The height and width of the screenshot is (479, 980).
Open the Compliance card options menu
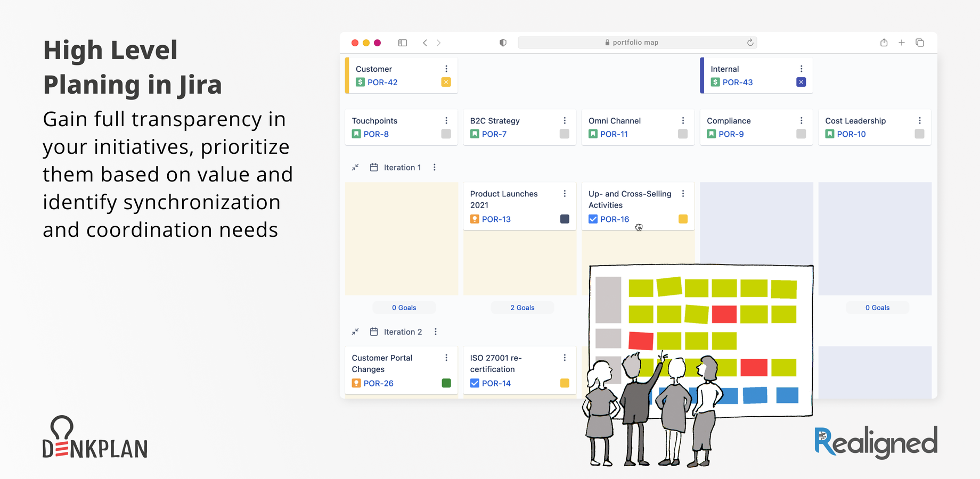[801, 120]
